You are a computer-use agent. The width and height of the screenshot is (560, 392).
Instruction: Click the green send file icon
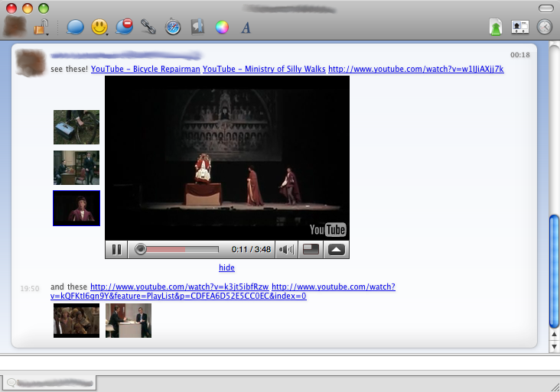click(x=496, y=27)
